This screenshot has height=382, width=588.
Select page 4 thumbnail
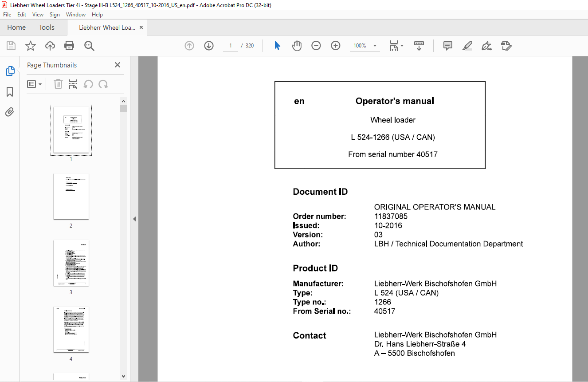tap(71, 329)
